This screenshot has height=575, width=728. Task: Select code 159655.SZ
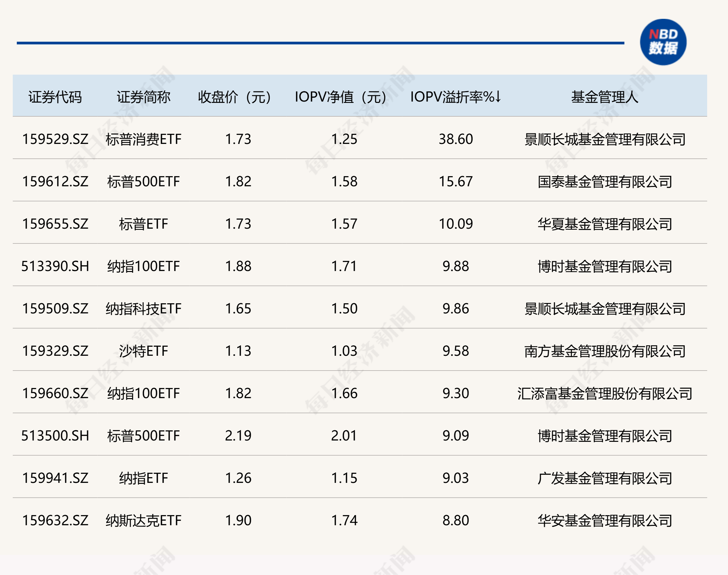click(x=55, y=224)
